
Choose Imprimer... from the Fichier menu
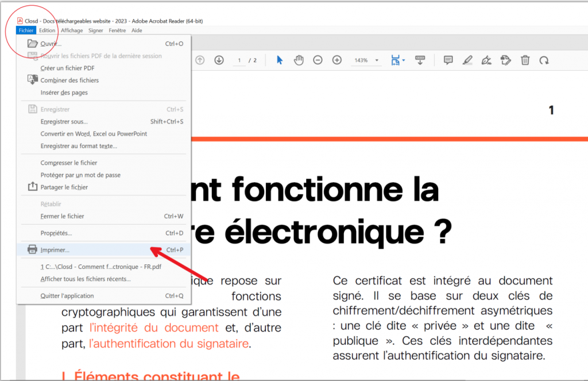55,250
